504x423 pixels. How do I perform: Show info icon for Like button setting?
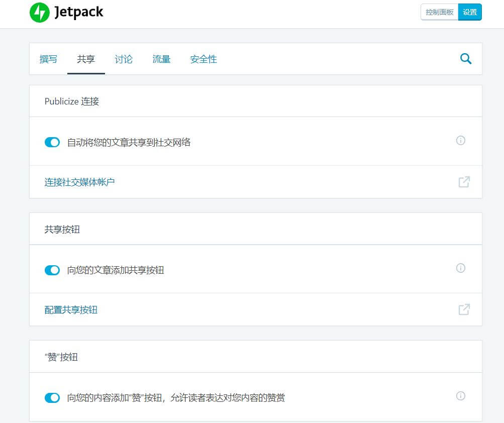point(460,396)
